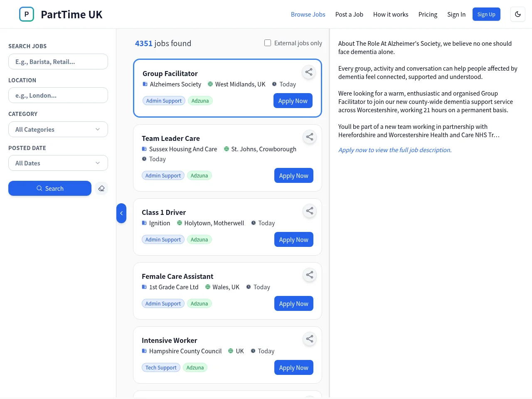The width and height of the screenshot is (532, 399).
Task: Click globe icon beside West Midlands, UK
Action: [x=210, y=84]
